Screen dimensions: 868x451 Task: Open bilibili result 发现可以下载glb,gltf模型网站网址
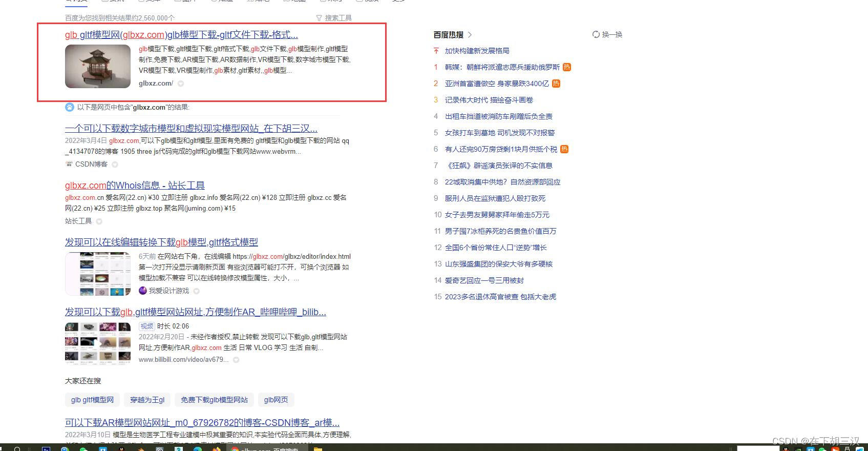pyautogui.click(x=196, y=312)
